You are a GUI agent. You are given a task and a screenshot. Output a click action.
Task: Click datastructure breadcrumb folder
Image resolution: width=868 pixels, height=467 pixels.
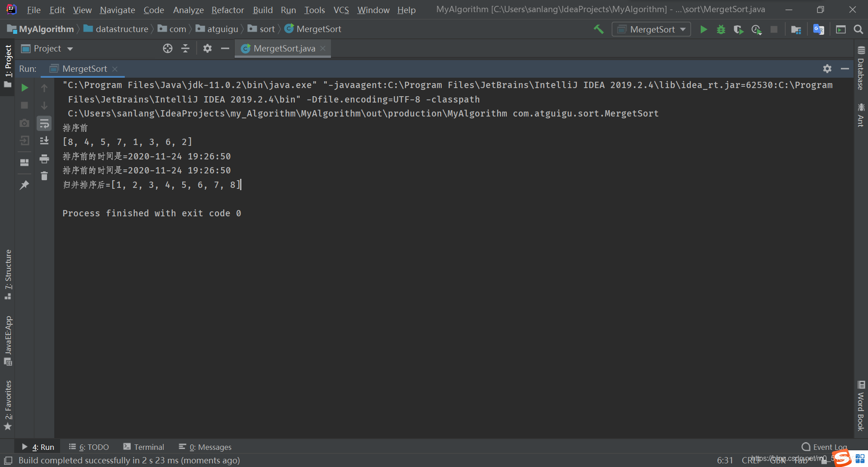(x=116, y=29)
